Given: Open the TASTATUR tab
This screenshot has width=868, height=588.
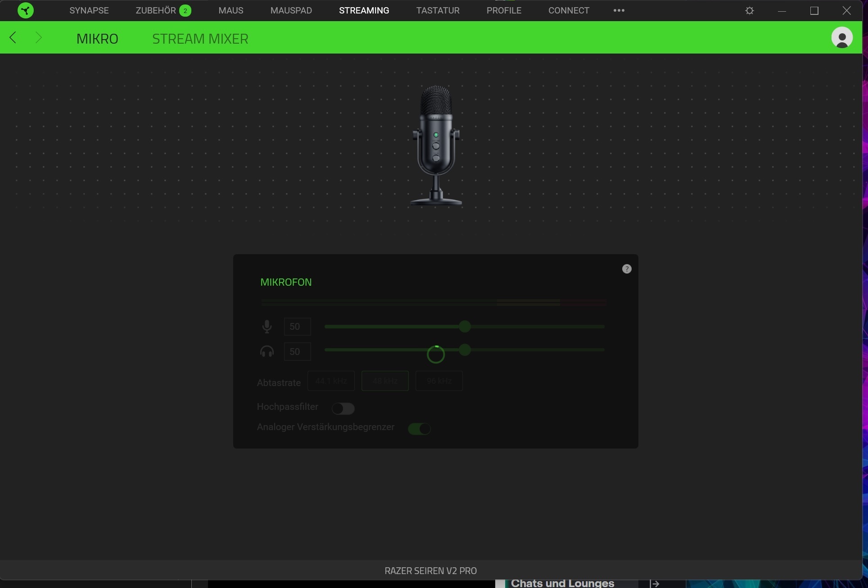Looking at the screenshot, I should click(x=438, y=10).
